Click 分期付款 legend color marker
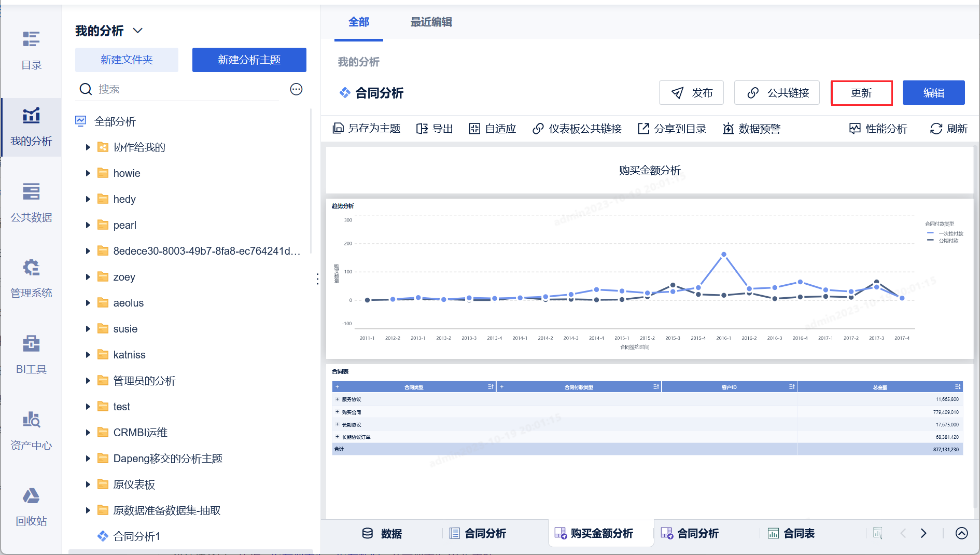The width and height of the screenshot is (980, 555). click(x=930, y=240)
